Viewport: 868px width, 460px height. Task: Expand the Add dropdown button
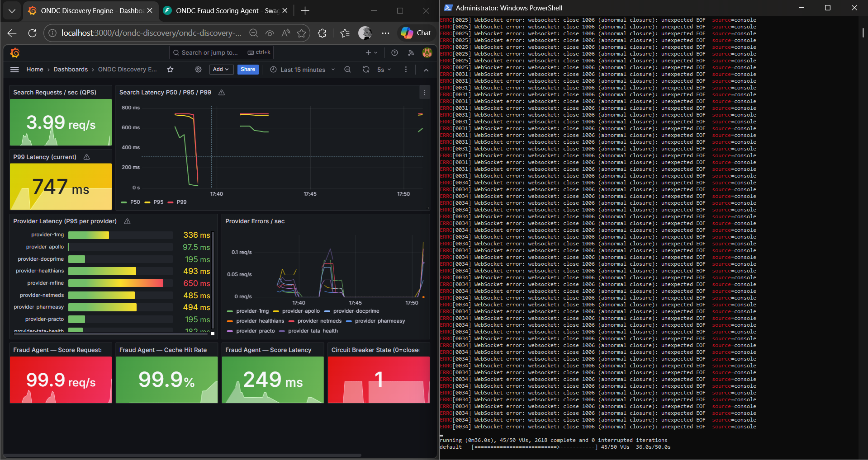(221, 70)
